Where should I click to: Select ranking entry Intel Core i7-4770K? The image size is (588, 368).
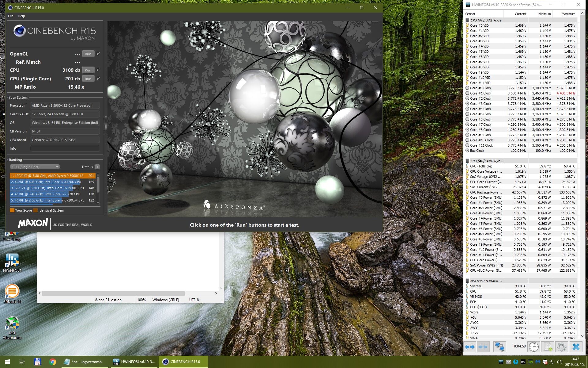tap(52, 182)
